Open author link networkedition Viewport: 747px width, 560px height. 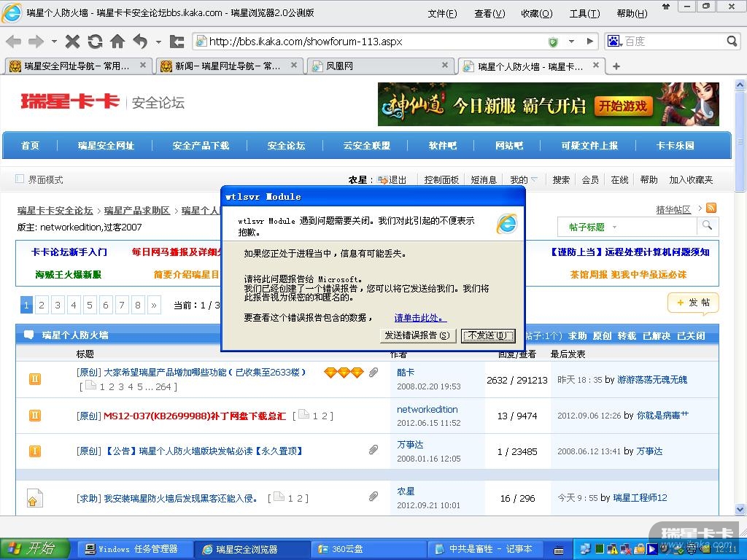pyautogui.click(x=427, y=409)
